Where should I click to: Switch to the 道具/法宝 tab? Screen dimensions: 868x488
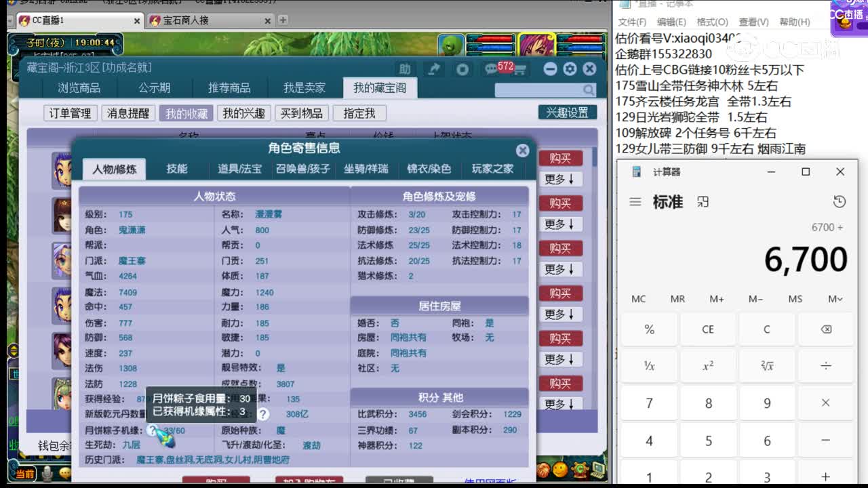coord(239,169)
